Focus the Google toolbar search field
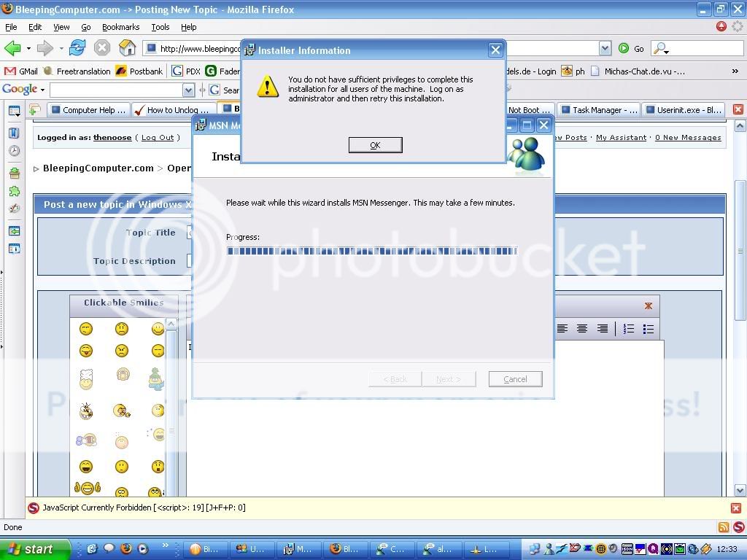This screenshot has width=747, height=560. (117, 90)
